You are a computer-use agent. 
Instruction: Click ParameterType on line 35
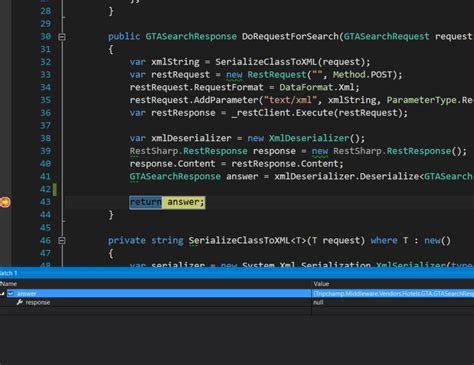(x=421, y=100)
